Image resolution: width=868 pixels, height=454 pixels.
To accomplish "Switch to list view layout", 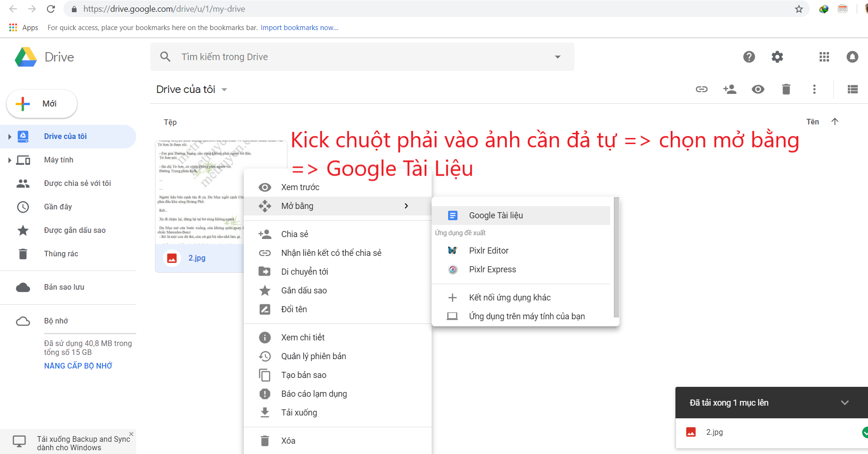I will pos(852,89).
